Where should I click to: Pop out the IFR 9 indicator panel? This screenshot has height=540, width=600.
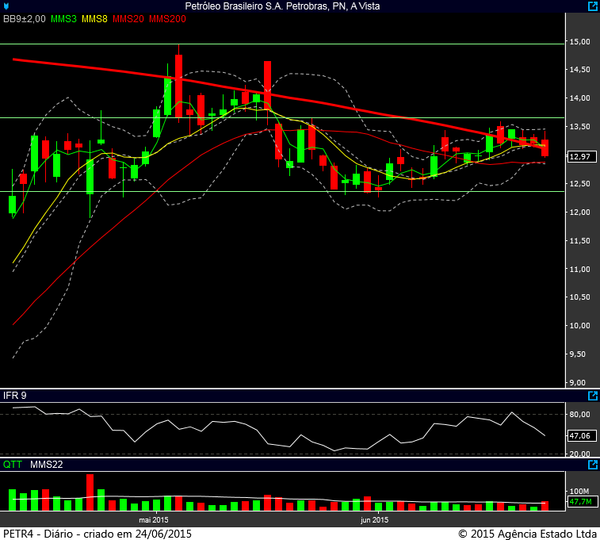(x=592, y=395)
